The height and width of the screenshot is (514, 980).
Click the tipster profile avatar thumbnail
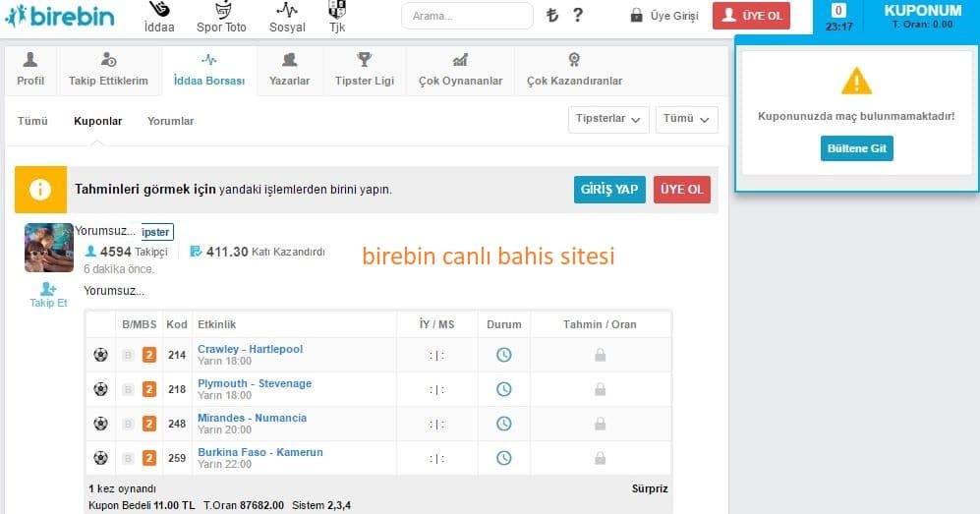[x=49, y=248]
